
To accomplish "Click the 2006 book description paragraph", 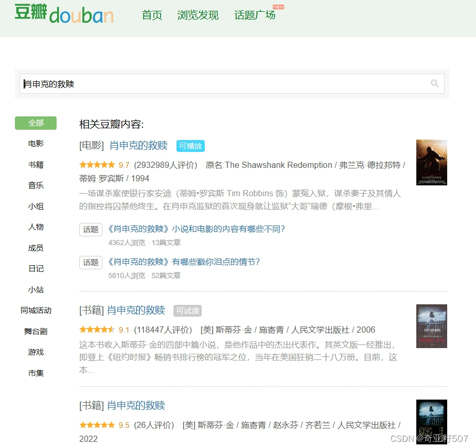I will coord(238,357).
